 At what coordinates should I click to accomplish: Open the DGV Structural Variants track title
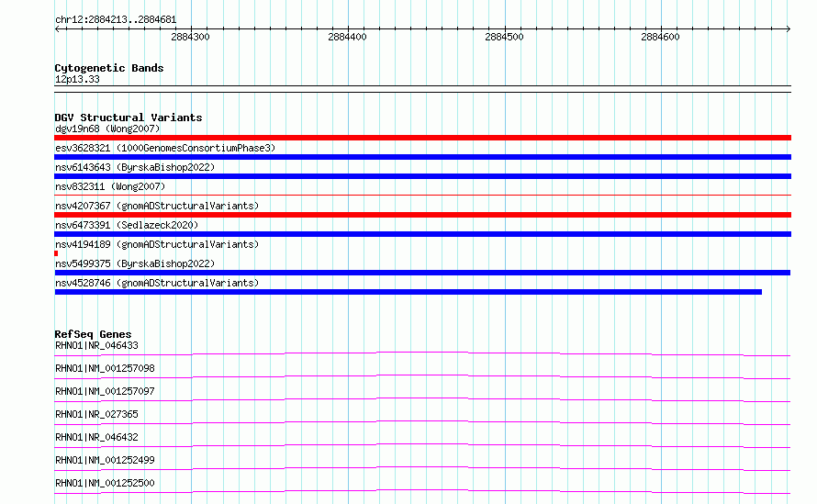[x=129, y=118]
